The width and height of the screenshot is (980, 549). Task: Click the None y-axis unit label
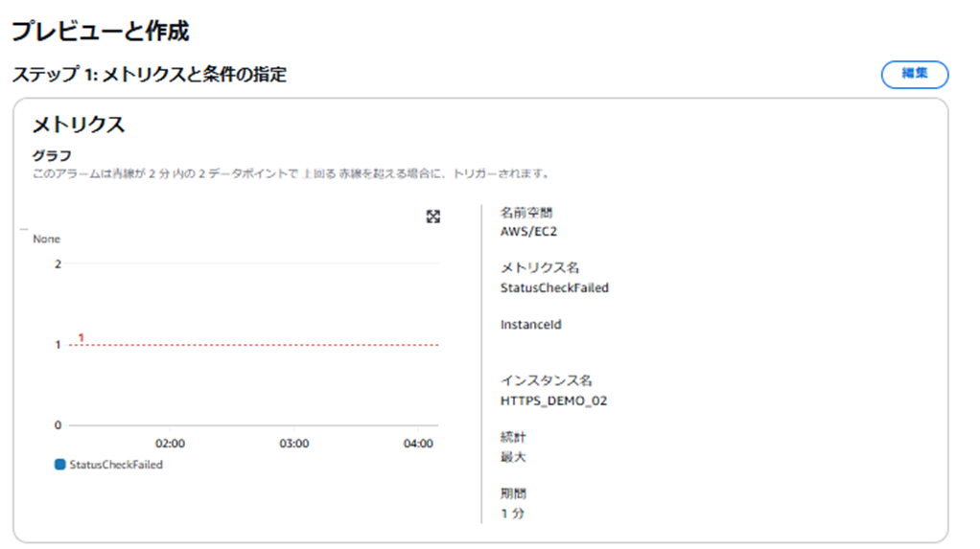[x=46, y=240]
